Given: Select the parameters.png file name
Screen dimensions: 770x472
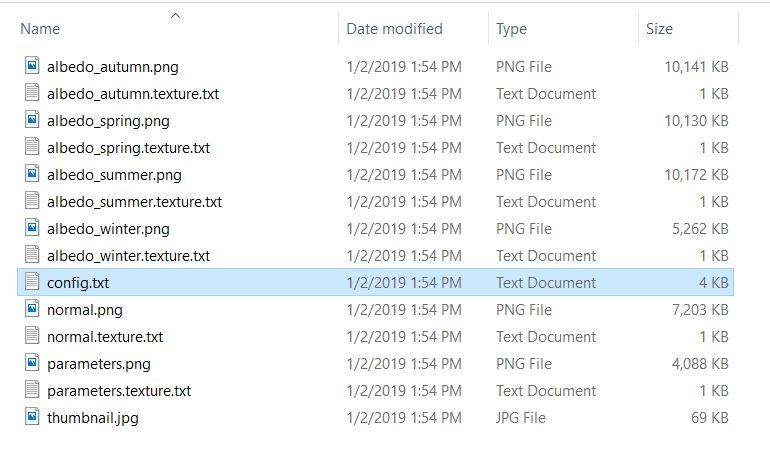Looking at the screenshot, I should point(99,364).
